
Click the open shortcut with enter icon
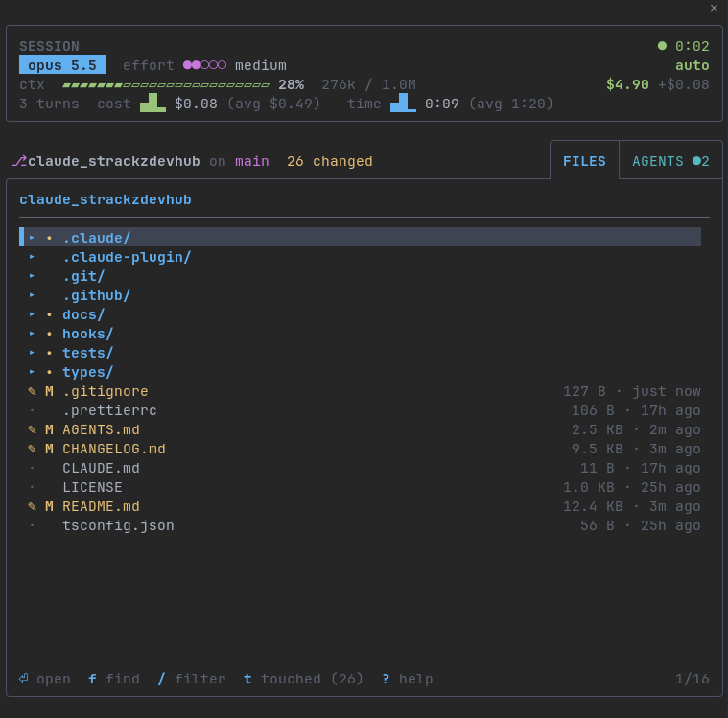click(44, 679)
